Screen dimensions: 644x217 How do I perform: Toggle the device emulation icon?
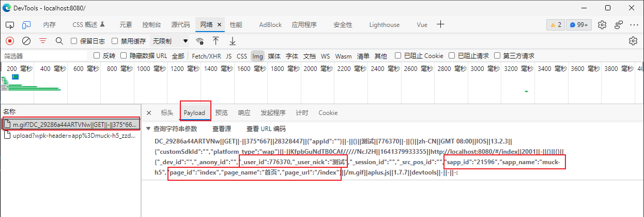coord(26,25)
